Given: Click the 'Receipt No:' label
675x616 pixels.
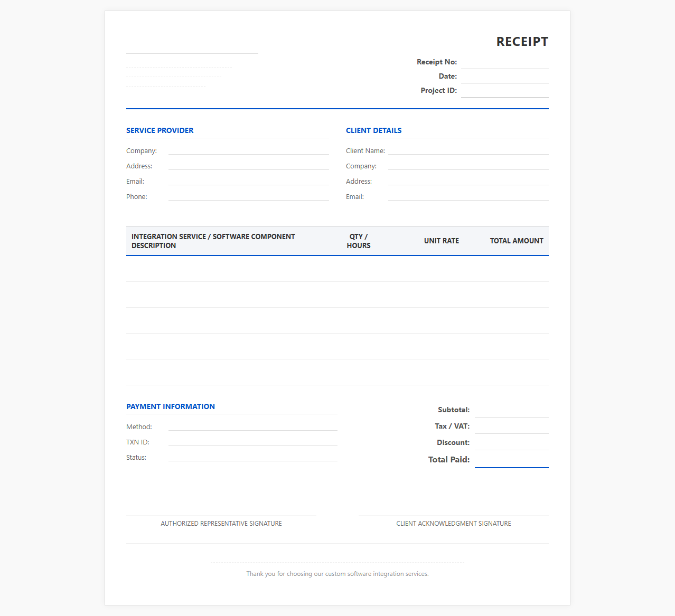Looking at the screenshot, I should 437,62.
